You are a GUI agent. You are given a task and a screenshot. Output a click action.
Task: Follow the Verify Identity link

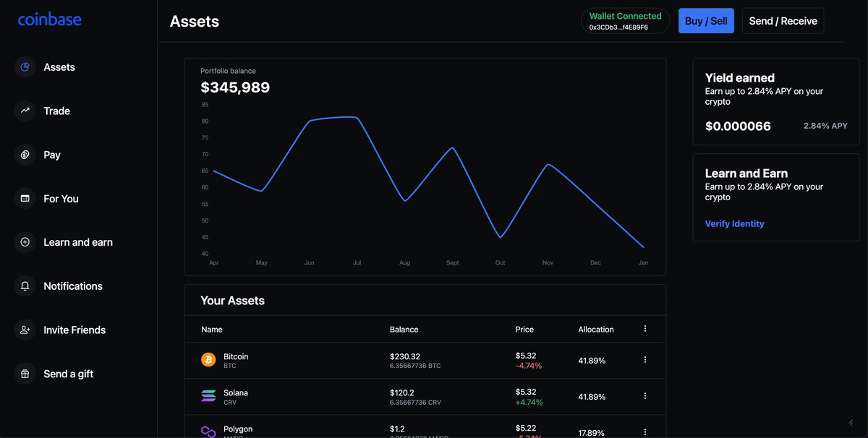[734, 223]
